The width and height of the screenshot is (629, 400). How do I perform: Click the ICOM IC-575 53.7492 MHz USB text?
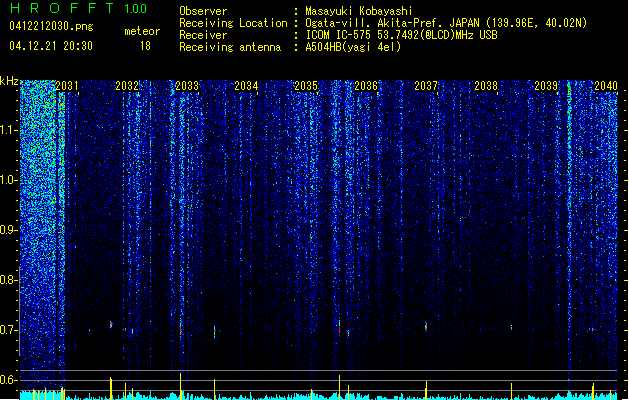pyautogui.click(x=401, y=35)
